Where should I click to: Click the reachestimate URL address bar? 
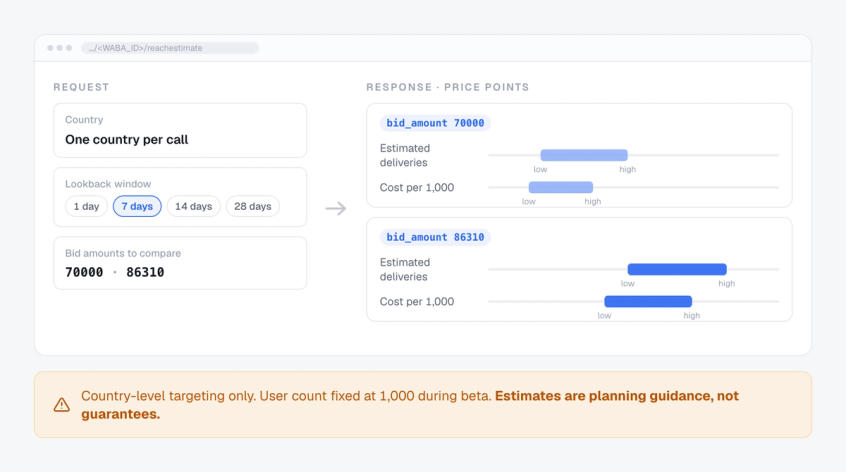[x=170, y=48]
